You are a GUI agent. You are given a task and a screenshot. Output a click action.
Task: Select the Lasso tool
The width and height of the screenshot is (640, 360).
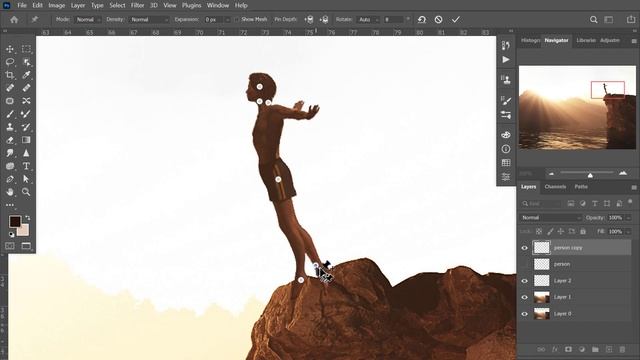(x=10, y=62)
